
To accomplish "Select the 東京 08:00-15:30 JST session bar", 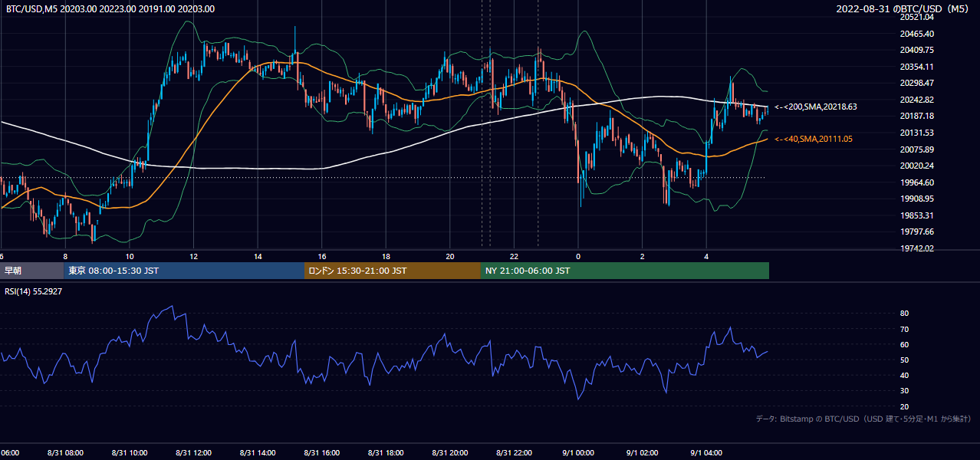I will click(184, 271).
